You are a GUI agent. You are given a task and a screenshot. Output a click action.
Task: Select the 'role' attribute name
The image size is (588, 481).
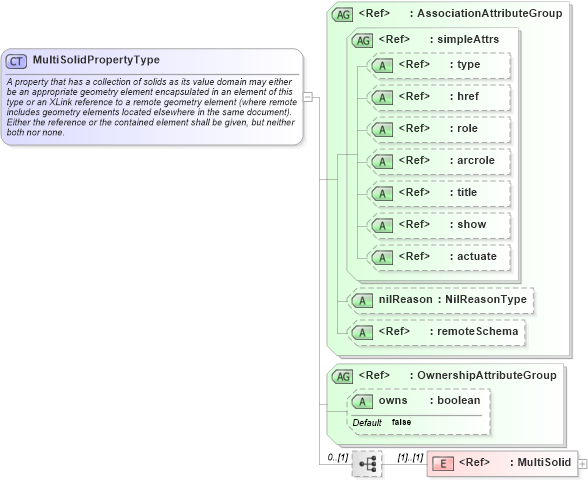[467, 128]
